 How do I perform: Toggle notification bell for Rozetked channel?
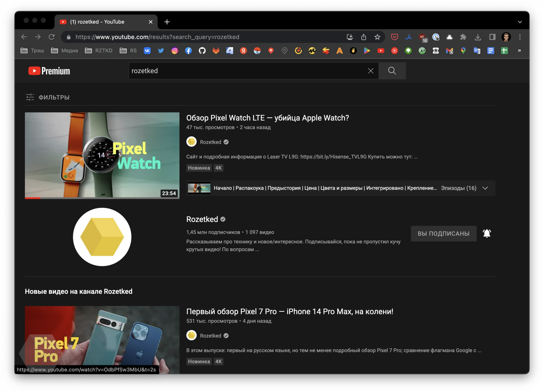pyautogui.click(x=487, y=233)
